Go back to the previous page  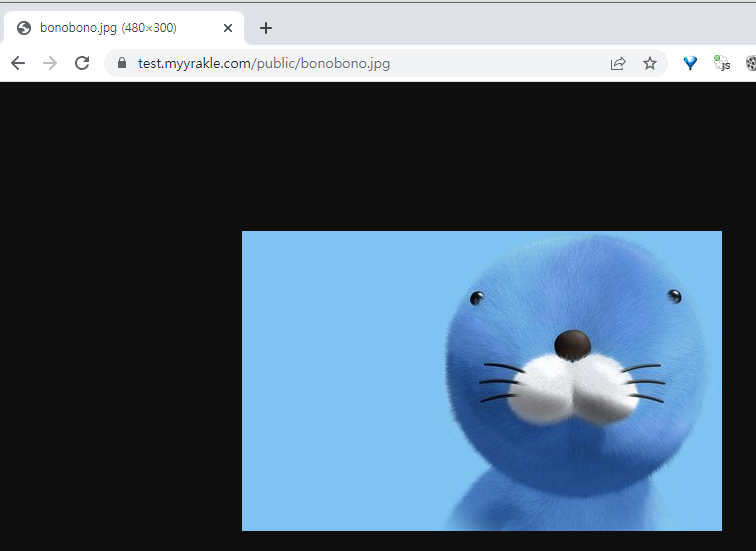[18, 63]
